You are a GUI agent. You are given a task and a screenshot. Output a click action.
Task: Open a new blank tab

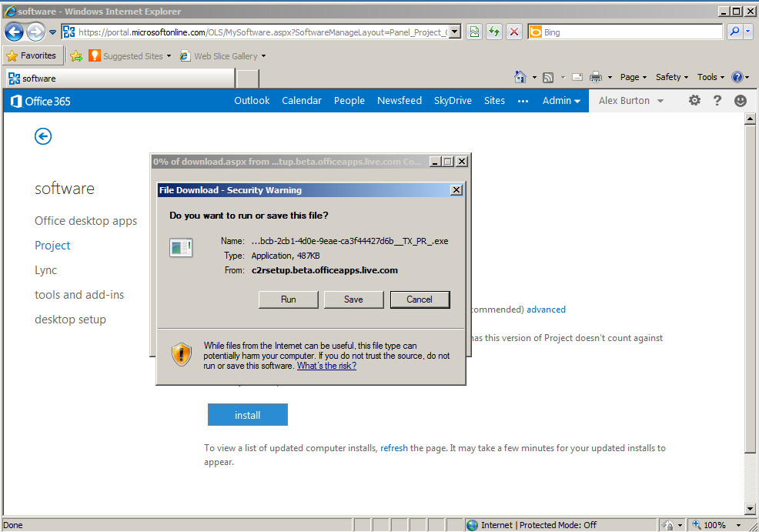[x=247, y=79]
